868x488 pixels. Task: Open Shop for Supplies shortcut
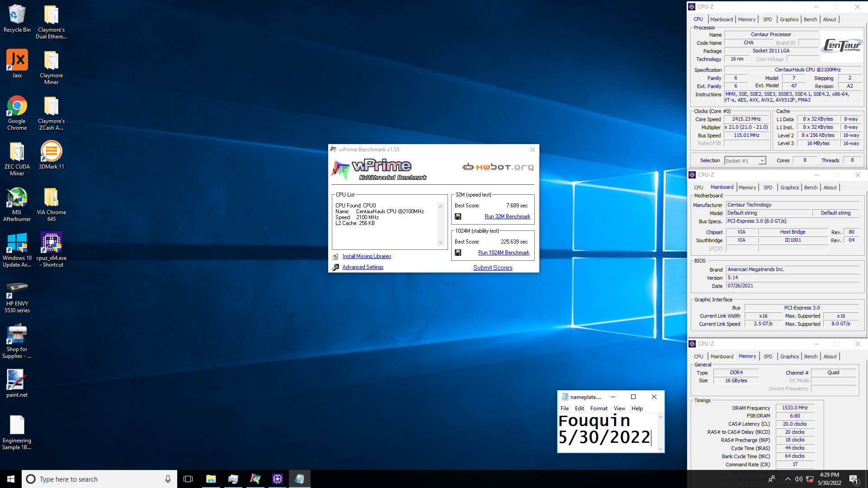point(17,341)
